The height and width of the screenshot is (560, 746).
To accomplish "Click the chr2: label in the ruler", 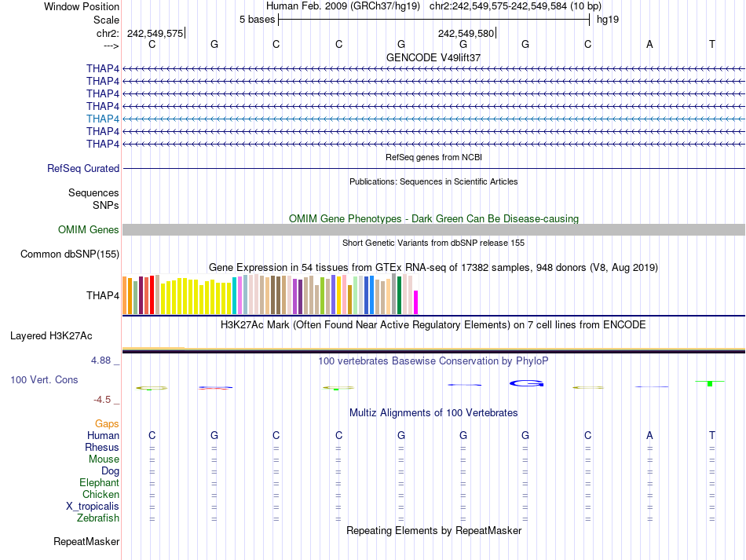I will click(108, 33).
